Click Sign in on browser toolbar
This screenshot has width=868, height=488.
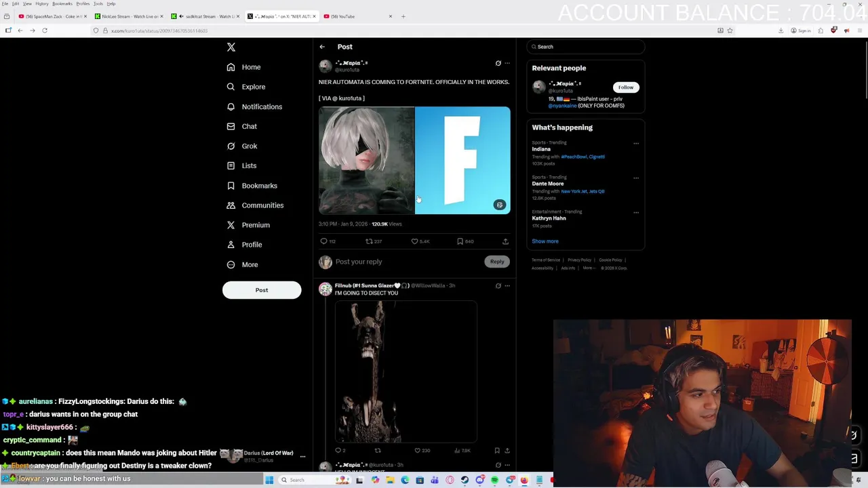pos(801,30)
